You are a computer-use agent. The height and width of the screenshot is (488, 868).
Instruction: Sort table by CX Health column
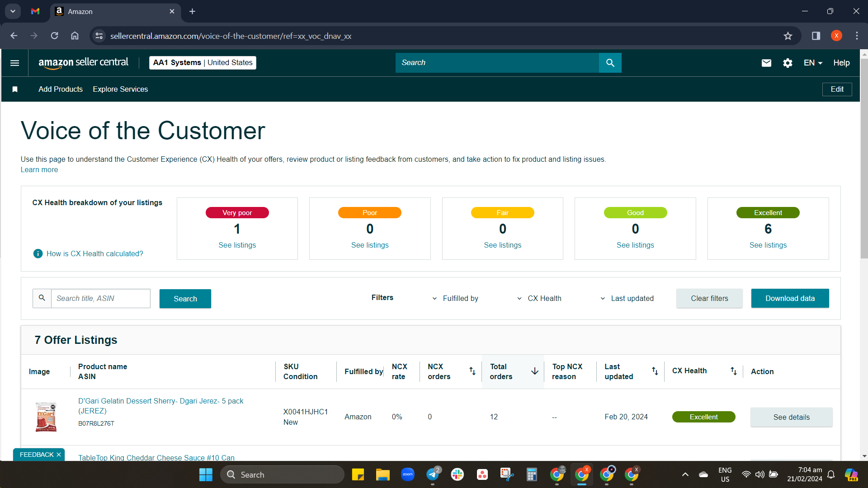(x=733, y=371)
